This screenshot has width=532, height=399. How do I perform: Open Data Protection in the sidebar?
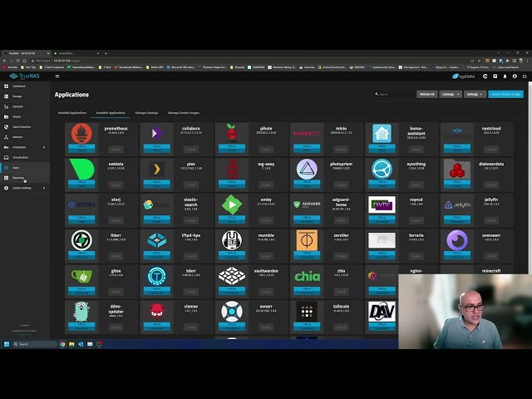point(25,127)
